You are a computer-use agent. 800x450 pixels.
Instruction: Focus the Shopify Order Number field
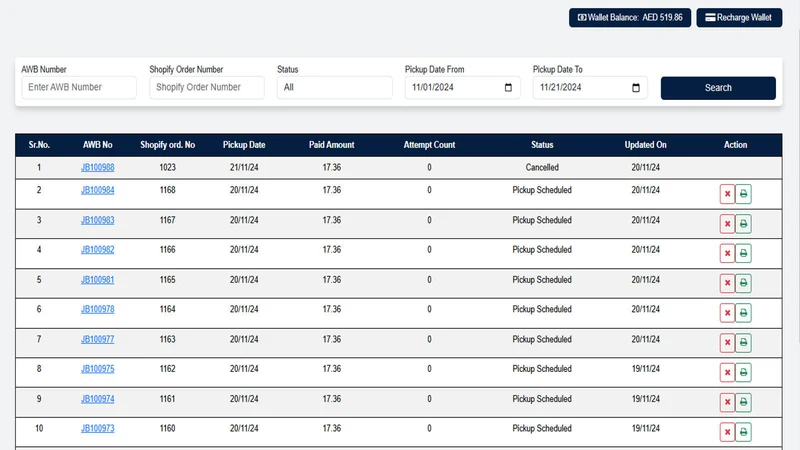pyautogui.click(x=207, y=87)
